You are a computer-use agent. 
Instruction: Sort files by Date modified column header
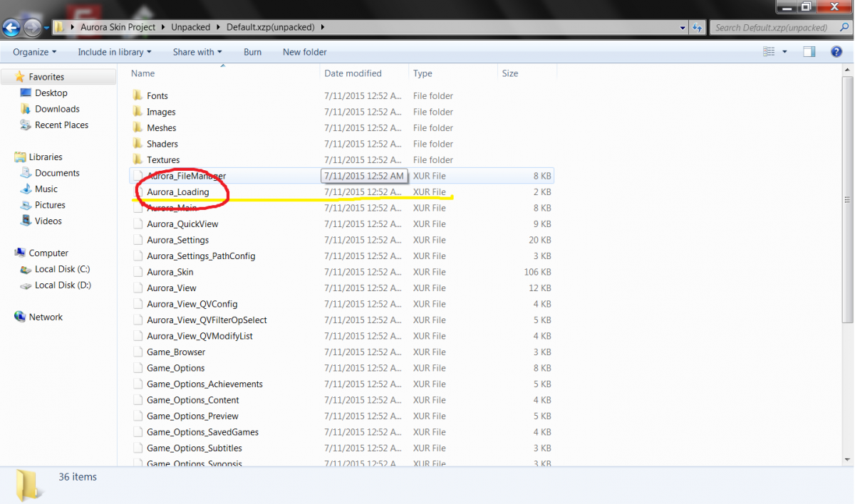[365, 73]
